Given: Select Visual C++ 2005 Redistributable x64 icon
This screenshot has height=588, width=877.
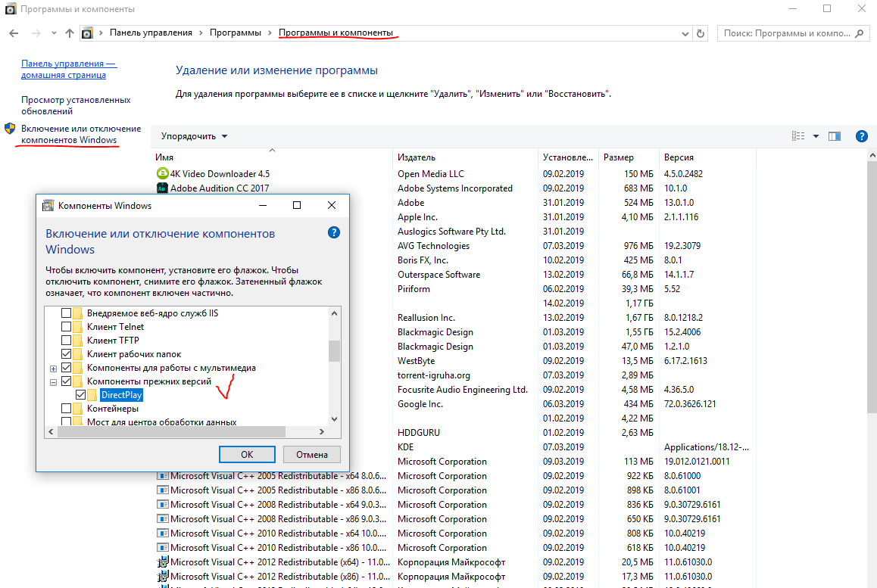Looking at the screenshot, I should 163,476.
